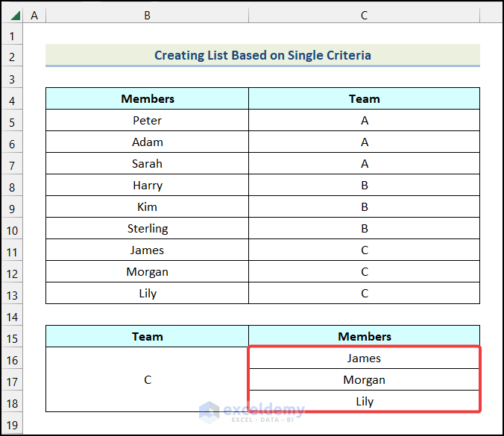Select column A header
The image size is (504, 436).
[x=35, y=15]
